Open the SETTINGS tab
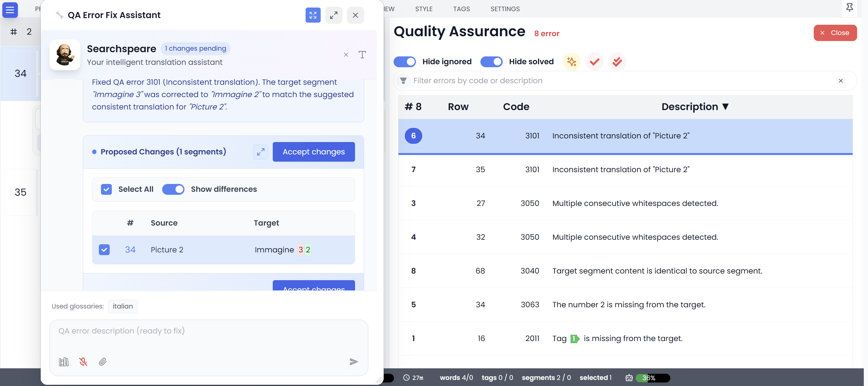The height and width of the screenshot is (386, 868). click(x=505, y=9)
